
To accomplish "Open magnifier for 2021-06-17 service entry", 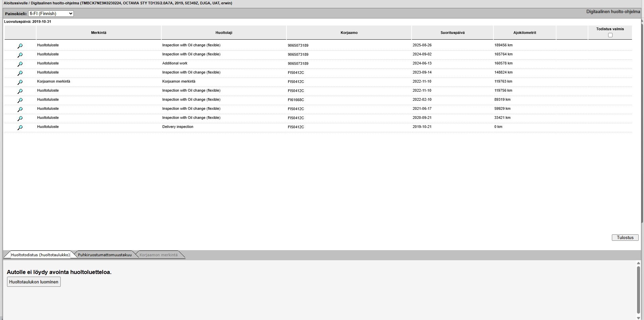I will [20, 109].
